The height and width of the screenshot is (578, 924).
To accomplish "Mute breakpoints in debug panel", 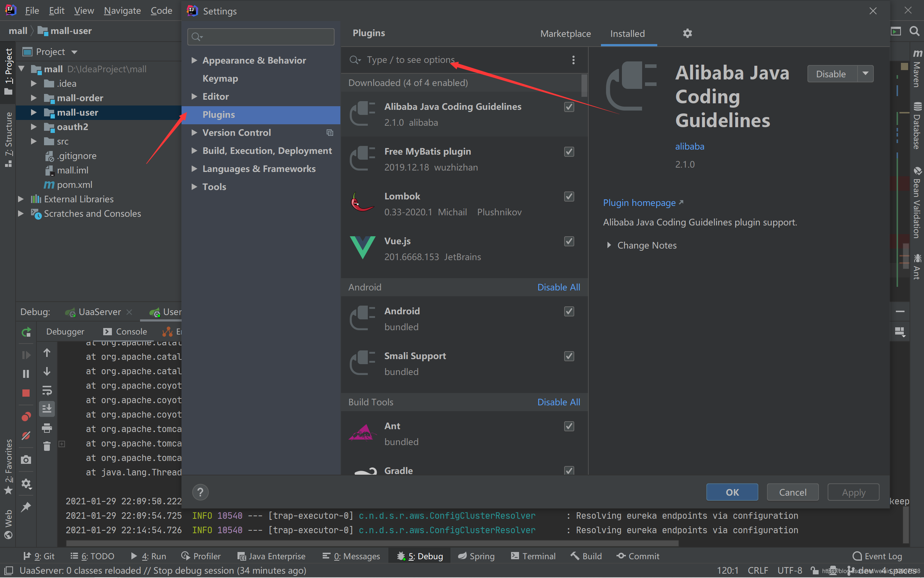I will click(26, 436).
